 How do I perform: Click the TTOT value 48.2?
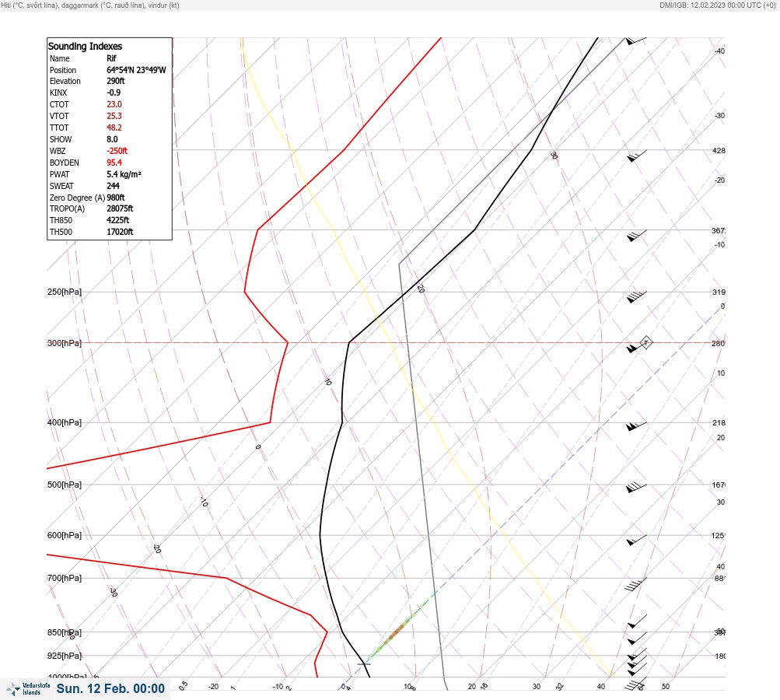(114, 128)
